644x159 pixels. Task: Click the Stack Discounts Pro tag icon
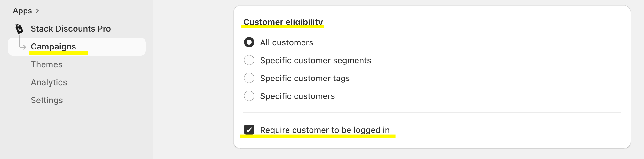(19, 29)
